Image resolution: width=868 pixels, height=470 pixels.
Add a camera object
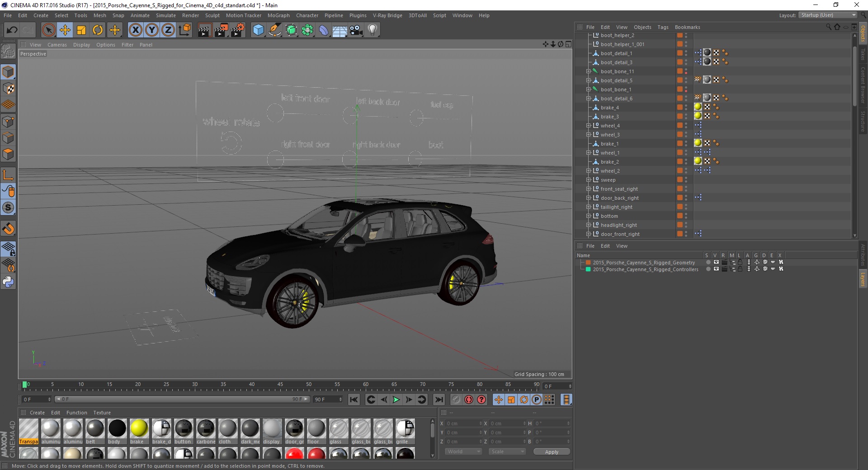tap(356, 30)
